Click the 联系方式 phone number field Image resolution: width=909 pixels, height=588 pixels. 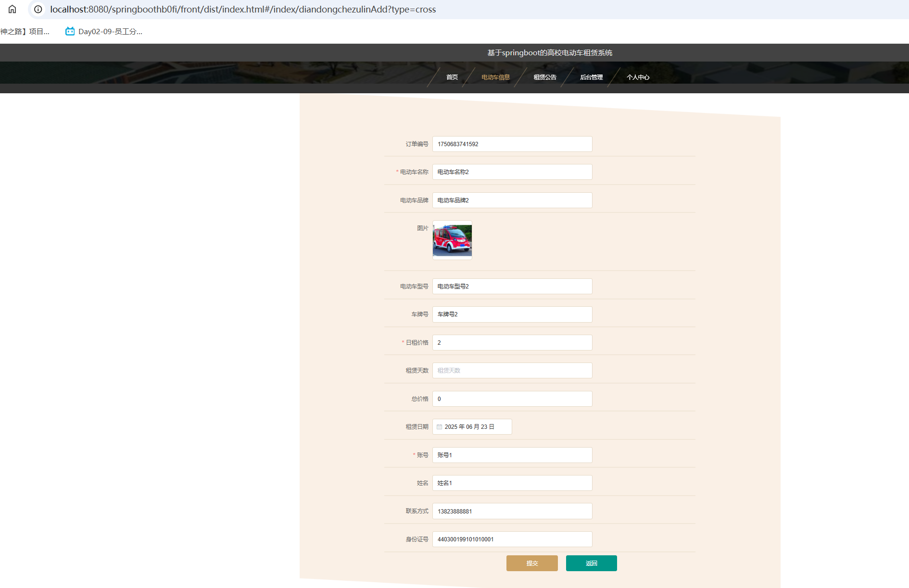point(512,512)
